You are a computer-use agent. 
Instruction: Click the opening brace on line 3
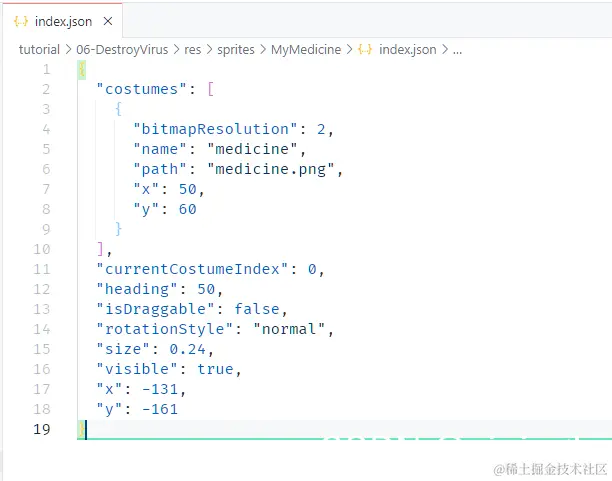point(119,109)
